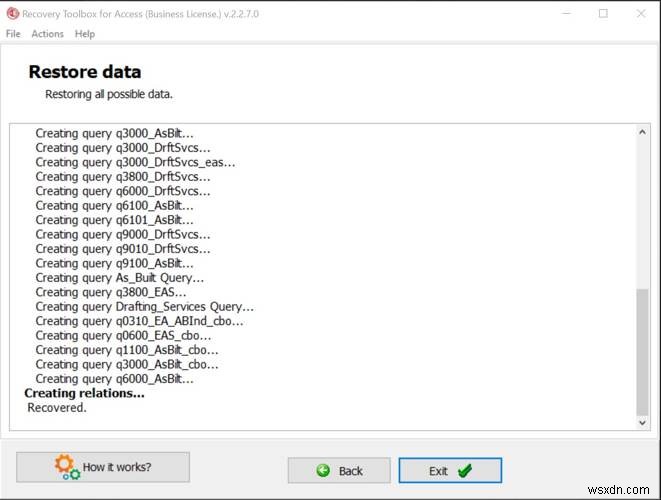Click the How it works? button
The height and width of the screenshot is (500, 661).
click(x=103, y=467)
